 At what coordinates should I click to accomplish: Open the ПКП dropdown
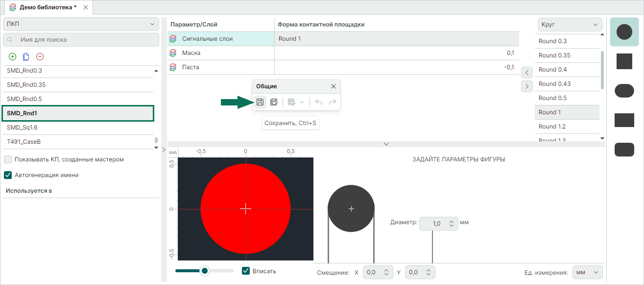[x=81, y=24]
